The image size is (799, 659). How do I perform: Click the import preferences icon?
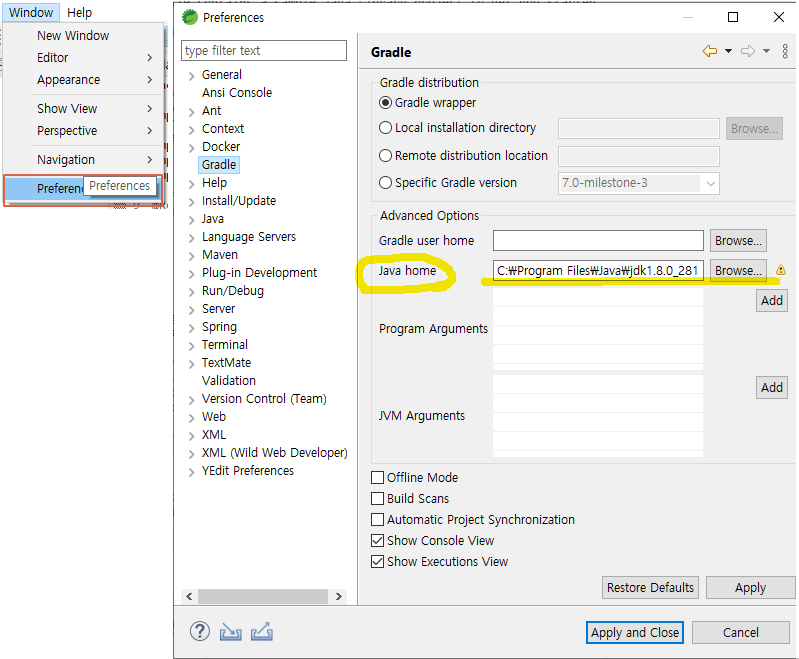[230, 632]
